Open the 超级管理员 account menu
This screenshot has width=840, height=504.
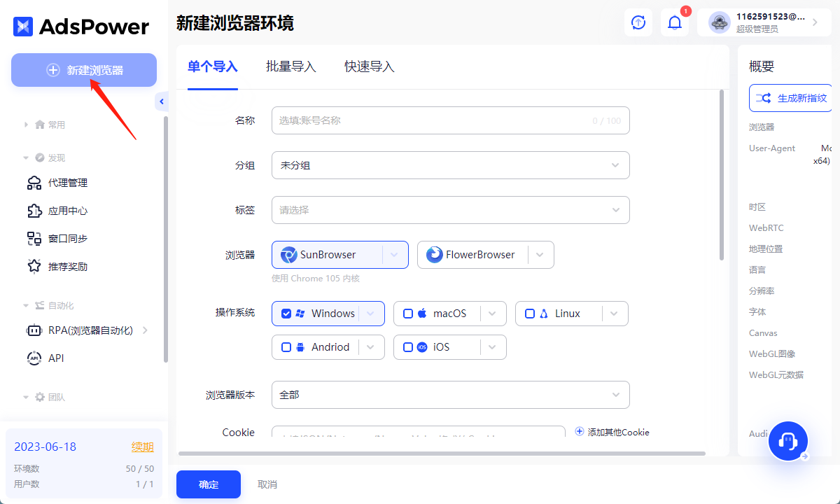click(x=764, y=22)
